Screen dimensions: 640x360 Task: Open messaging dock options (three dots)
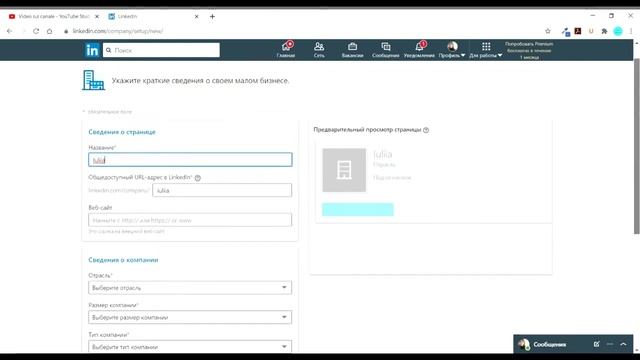[x=610, y=344]
